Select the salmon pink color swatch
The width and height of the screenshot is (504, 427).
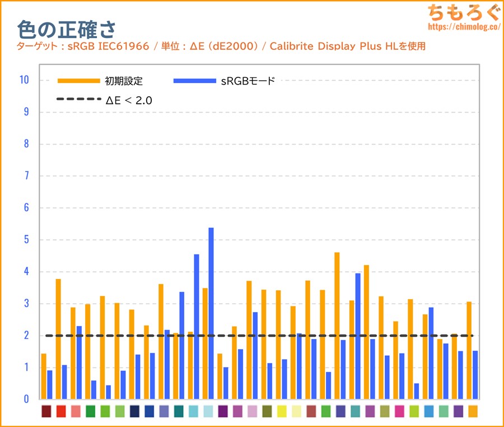tap(76, 411)
